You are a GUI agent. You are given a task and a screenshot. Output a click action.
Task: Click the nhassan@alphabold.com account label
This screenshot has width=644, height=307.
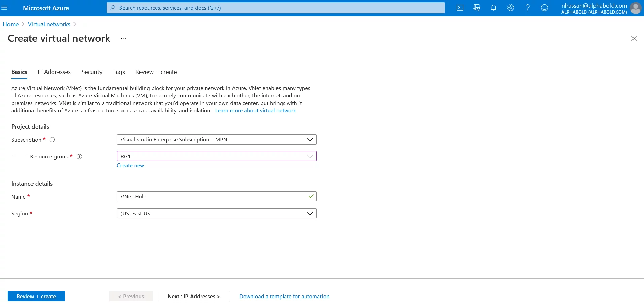pos(594,6)
